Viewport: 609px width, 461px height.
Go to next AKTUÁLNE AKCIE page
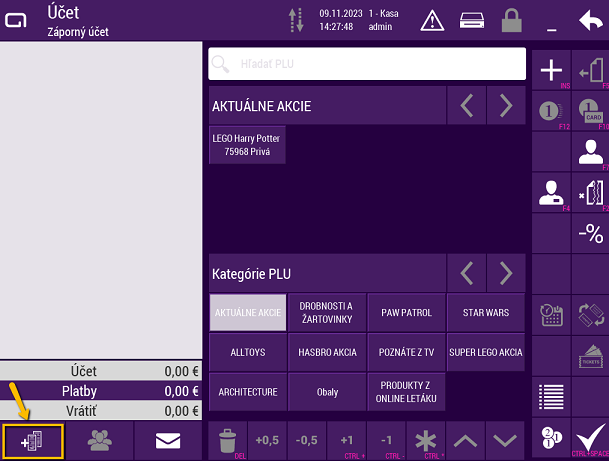click(506, 105)
